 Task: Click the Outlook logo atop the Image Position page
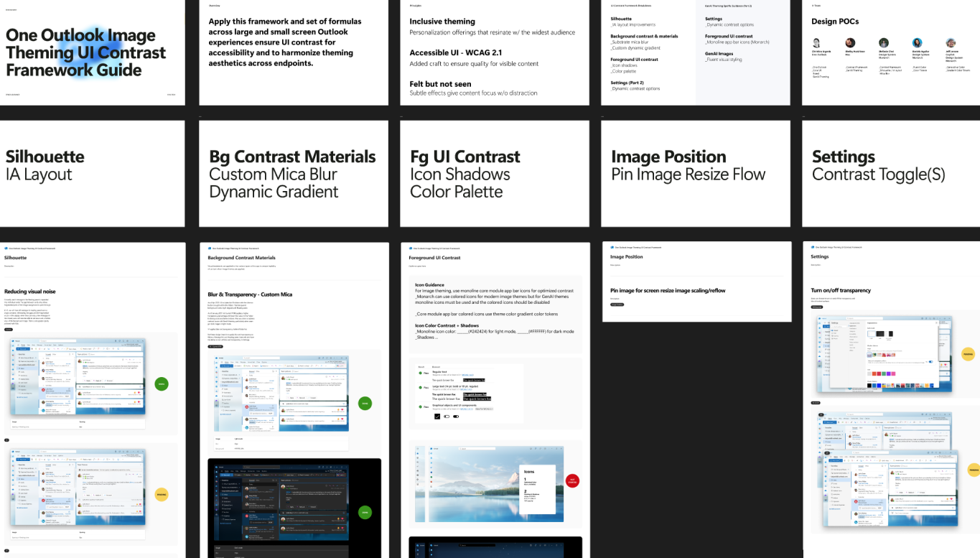point(612,246)
